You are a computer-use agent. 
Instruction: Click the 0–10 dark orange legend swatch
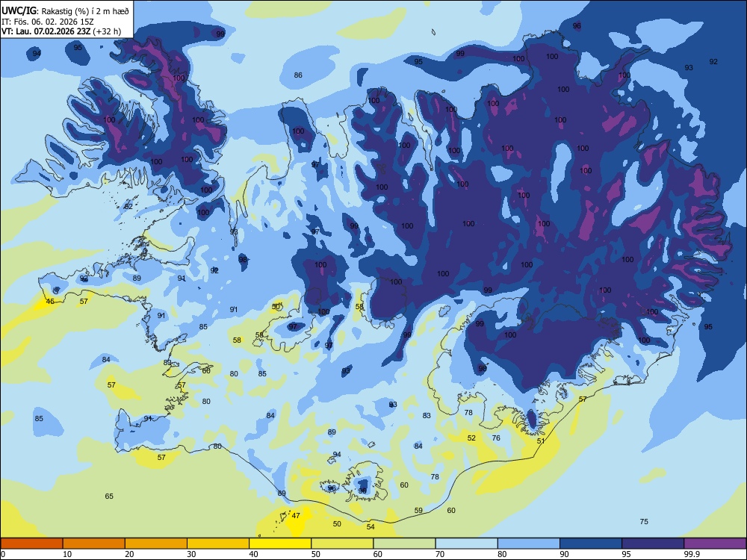click(x=31, y=544)
